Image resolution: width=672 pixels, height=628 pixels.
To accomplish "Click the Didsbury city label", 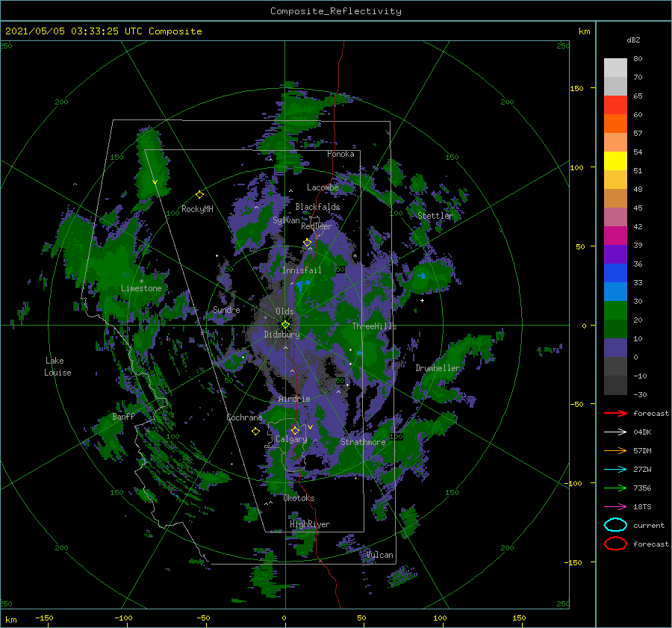I will (x=281, y=335).
